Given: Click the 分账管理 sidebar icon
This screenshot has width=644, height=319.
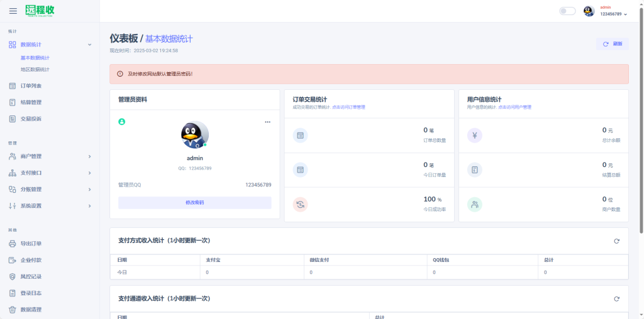Looking at the screenshot, I should coord(13,190).
